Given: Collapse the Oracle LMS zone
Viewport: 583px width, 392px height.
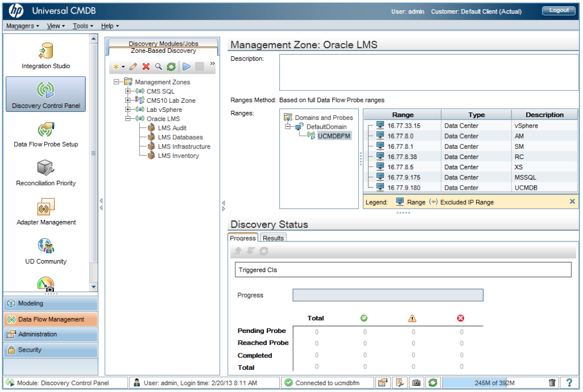Looking at the screenshot, I should (127, 119).
